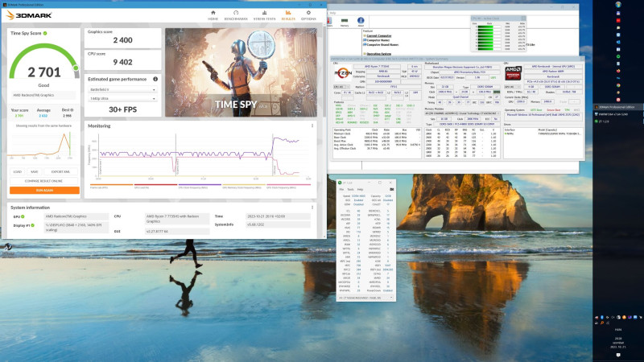Open the 1440p Ultra resolution dropdown
644x362 pixels.
pyautogui.click(x=122, y=98)
